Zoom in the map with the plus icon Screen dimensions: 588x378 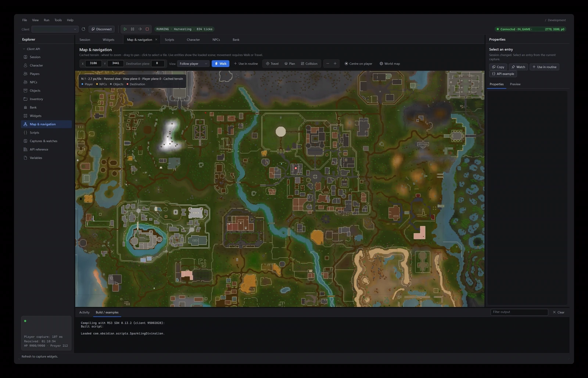335,64
